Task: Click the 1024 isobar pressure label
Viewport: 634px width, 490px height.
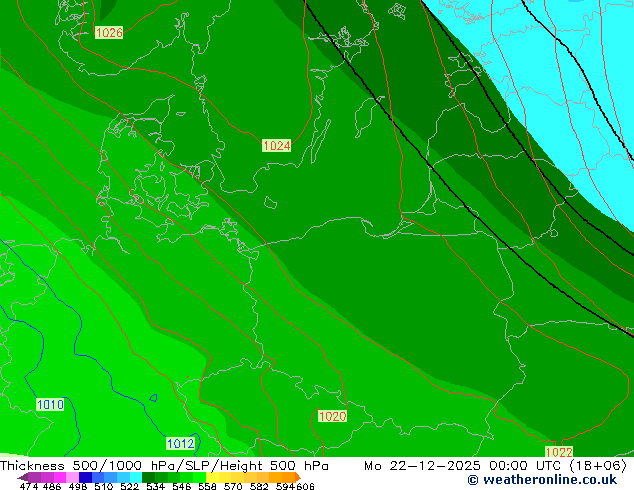Action: pos(277,146)
